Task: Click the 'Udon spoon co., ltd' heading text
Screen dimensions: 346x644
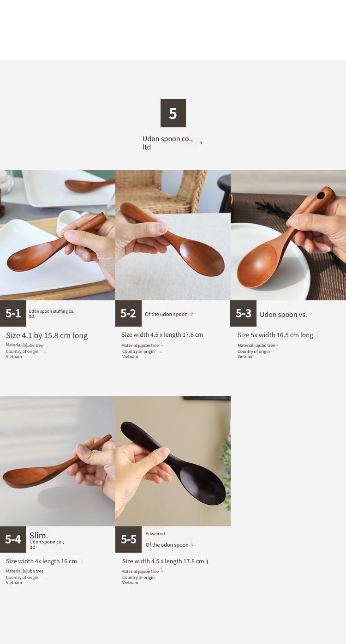Action: [167, 143]
